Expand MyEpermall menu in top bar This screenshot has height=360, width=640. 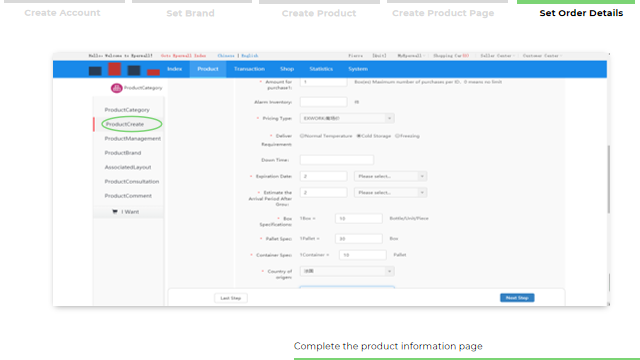[411, 56]
